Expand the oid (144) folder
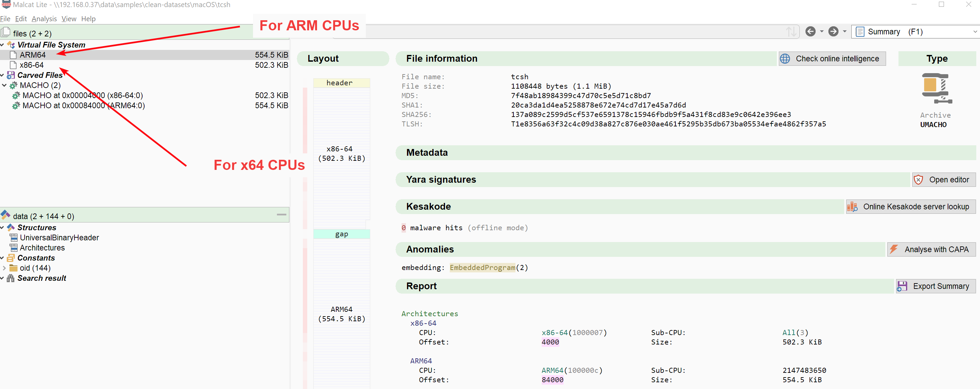 [x=5, y=268]
